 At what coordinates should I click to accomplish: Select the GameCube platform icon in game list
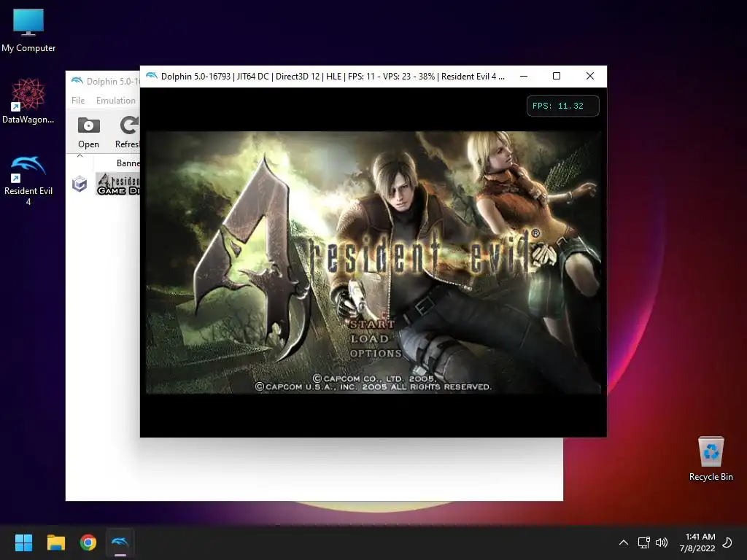80,184
